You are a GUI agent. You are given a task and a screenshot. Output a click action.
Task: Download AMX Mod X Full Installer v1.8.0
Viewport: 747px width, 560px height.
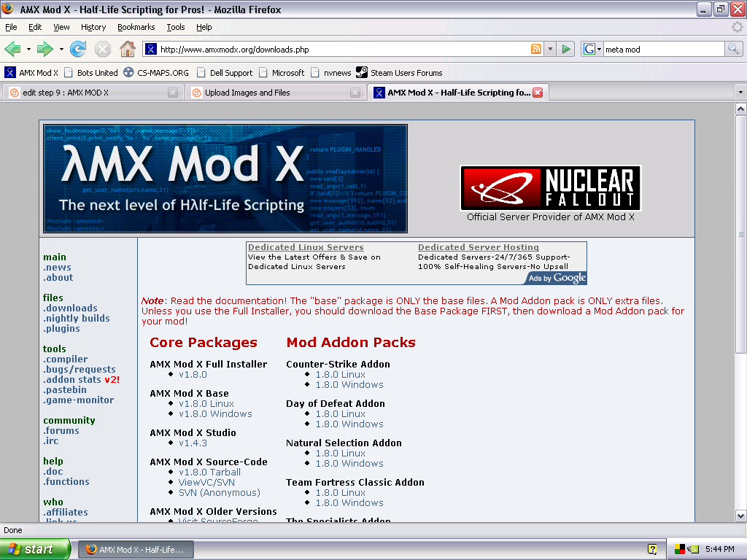pyautogui.click(x=193, y=374)
